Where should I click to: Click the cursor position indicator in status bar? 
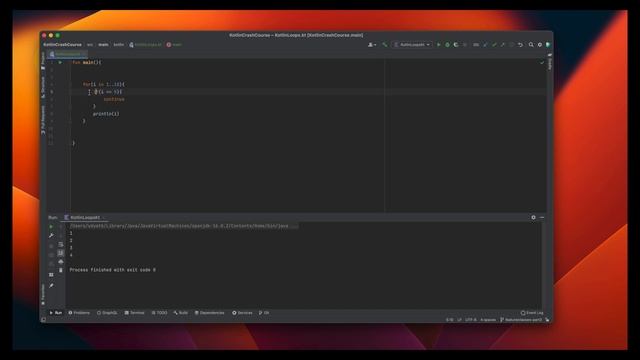(449, 320)
